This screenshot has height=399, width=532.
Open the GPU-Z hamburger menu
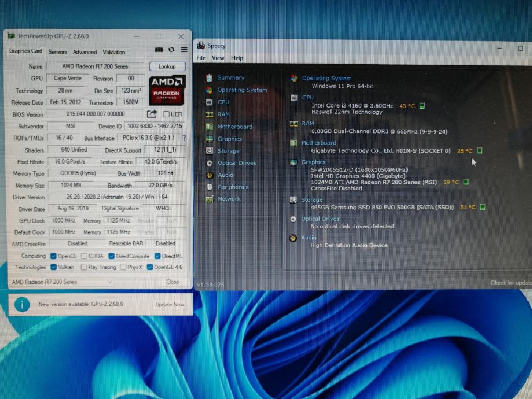pos(184,50)
